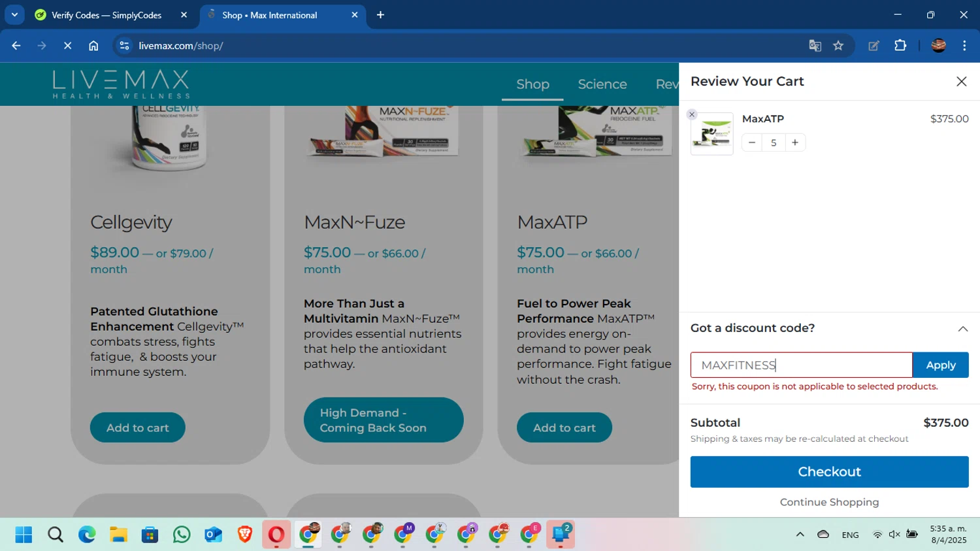The width and height of the screenshot is (980, 551).
Task: Open Windows taskbar Search
Action: click(56, 535)
